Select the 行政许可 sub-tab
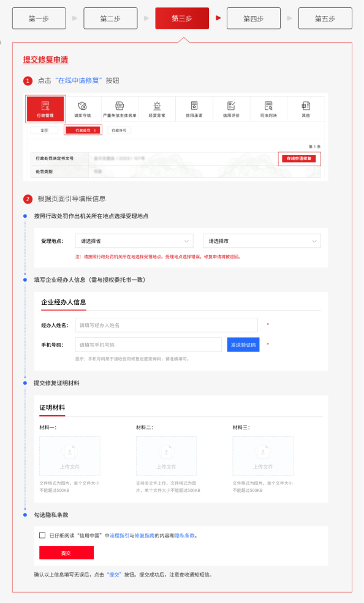Image resolution: width=364 pixels, height=603 pixels. coord(119,131)
